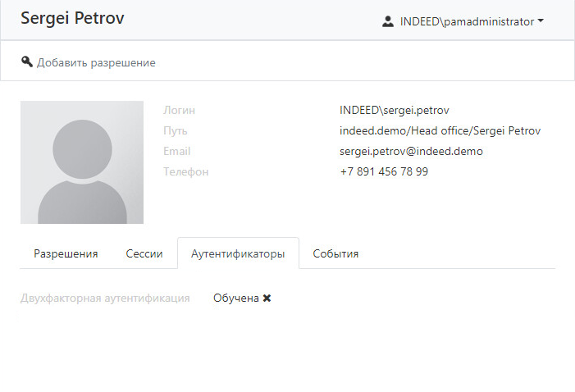Open the Сессии tab
Screen dimensions: 575x392
tap(144, 253)
